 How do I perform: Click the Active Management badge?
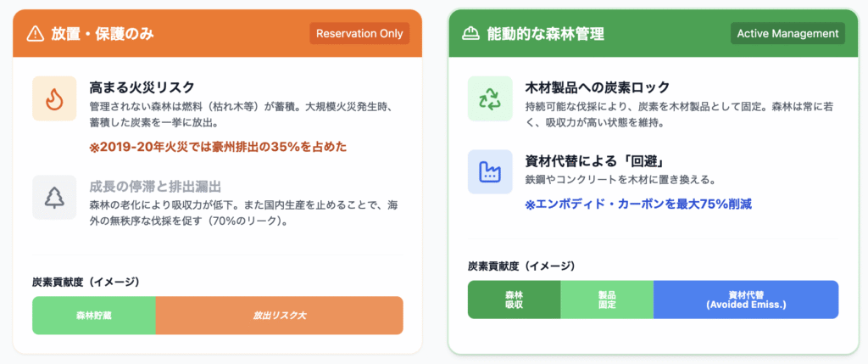[787, 33]
